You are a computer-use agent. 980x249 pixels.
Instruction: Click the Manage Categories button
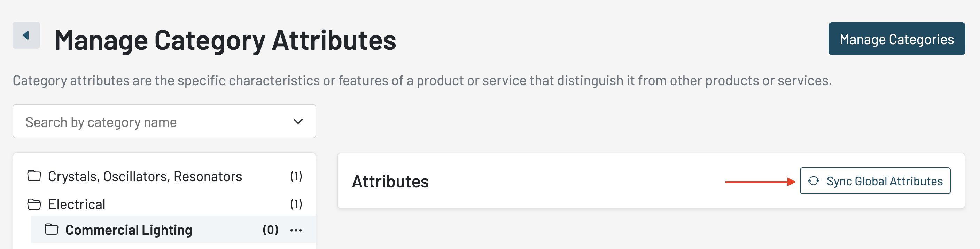click(x=896, y=39)
